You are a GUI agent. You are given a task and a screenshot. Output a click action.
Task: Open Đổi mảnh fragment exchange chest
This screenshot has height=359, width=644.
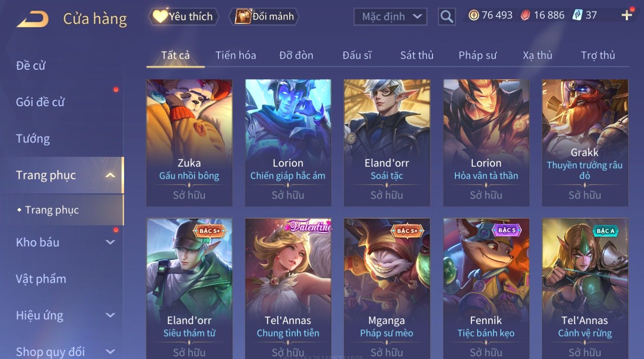click(x=264, y=17)
